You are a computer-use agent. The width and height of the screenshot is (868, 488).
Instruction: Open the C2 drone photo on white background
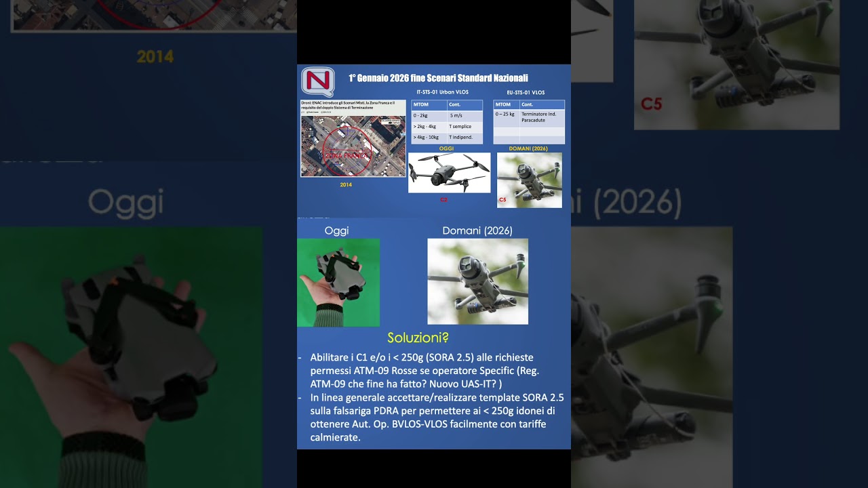click(449, 173)
